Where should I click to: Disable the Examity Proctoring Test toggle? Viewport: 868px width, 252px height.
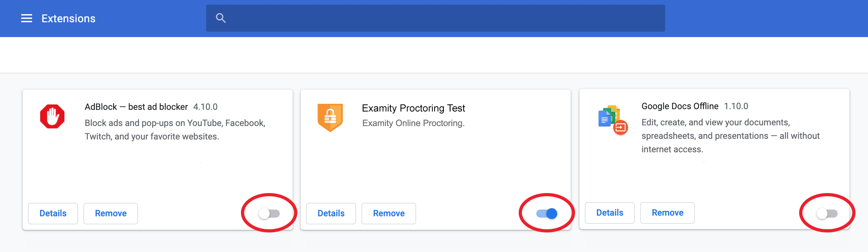547,213
